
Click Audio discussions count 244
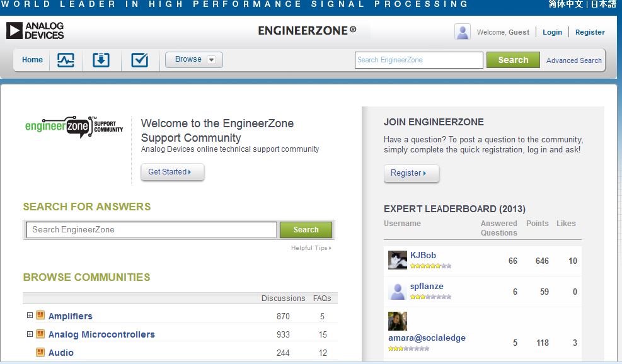click(x=283, y=353)
